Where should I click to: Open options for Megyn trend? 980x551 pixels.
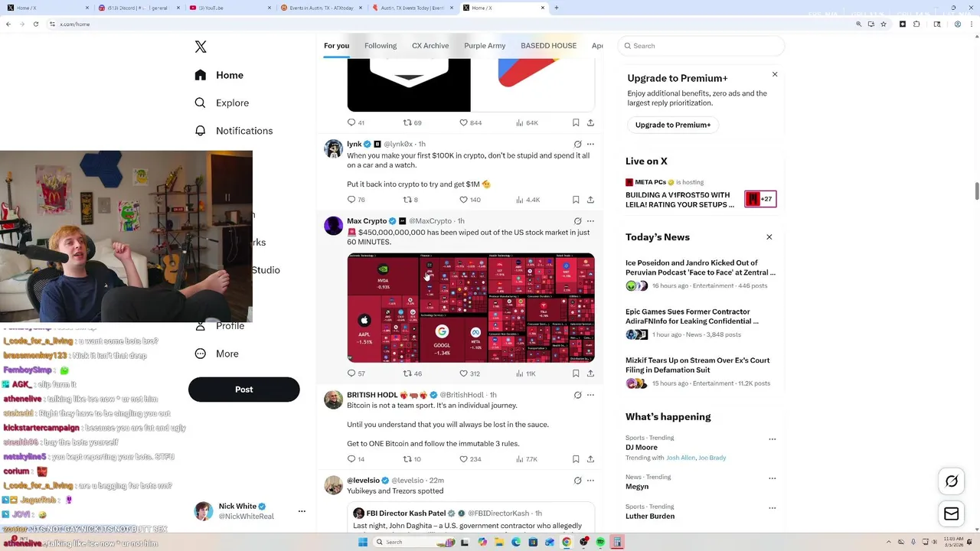pos(772,478)
